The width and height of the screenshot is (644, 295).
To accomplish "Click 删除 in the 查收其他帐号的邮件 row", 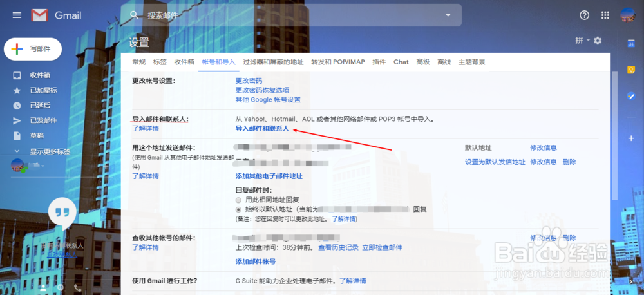I will 570,238.
